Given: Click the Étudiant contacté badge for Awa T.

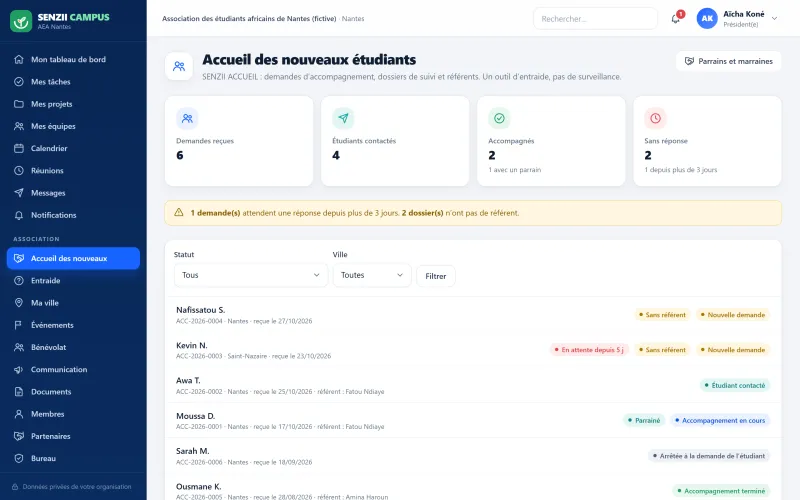Looking at the screenshot, I should (735, 385).
